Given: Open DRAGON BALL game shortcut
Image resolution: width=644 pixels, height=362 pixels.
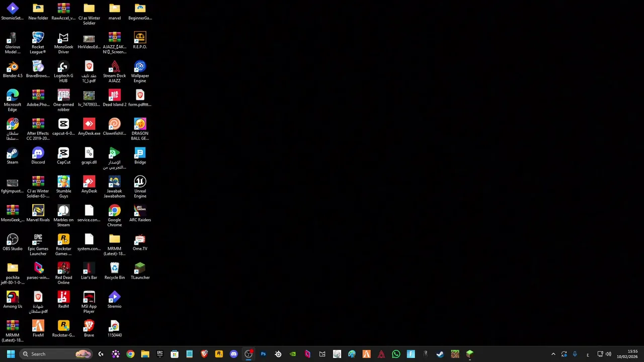Looking at the screenshot, I should coord(140,129).
